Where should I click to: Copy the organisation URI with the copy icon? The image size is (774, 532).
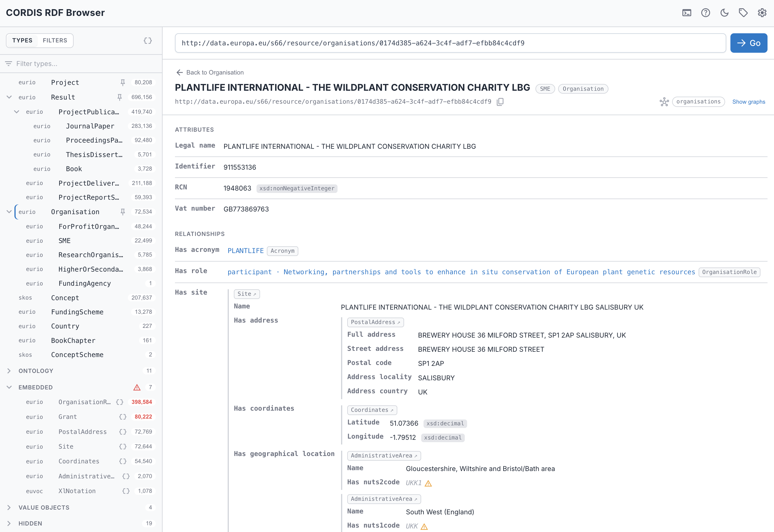[x=500, y=102]
